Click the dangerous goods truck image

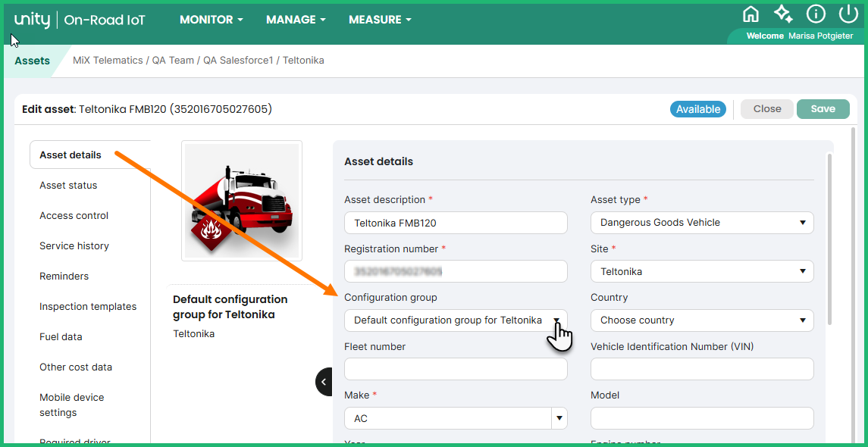click(242, 200)
